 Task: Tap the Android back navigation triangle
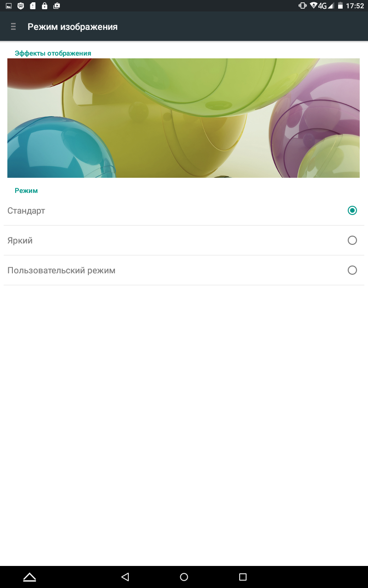(125, 577)
